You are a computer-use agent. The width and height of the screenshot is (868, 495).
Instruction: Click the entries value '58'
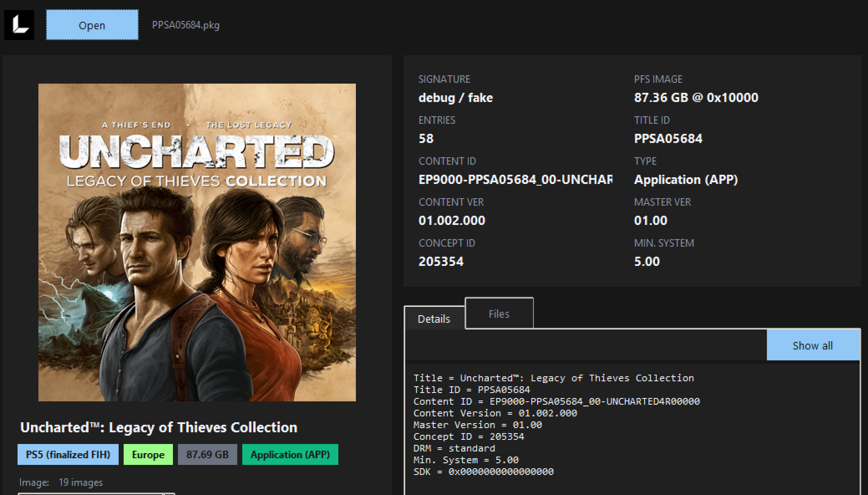click(426, 138)
